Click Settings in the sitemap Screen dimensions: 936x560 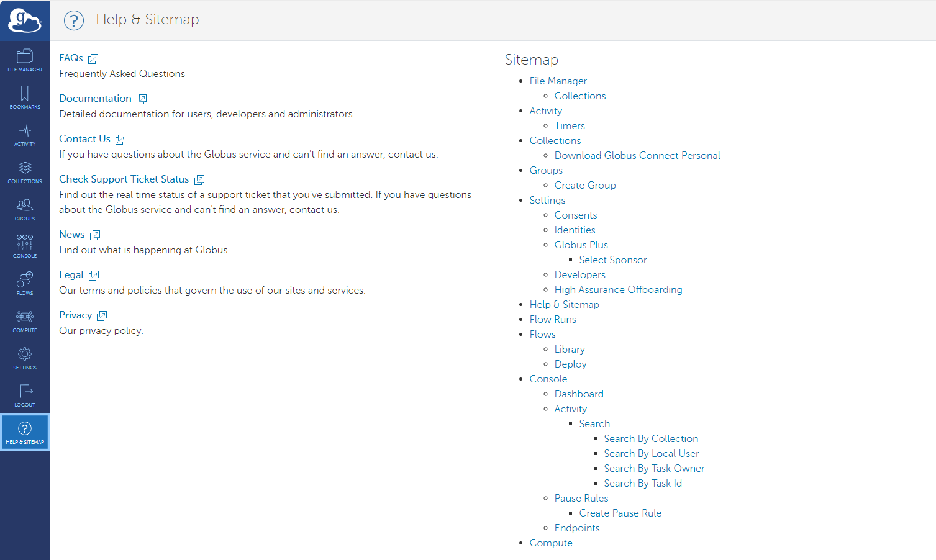tap(547, 200)
